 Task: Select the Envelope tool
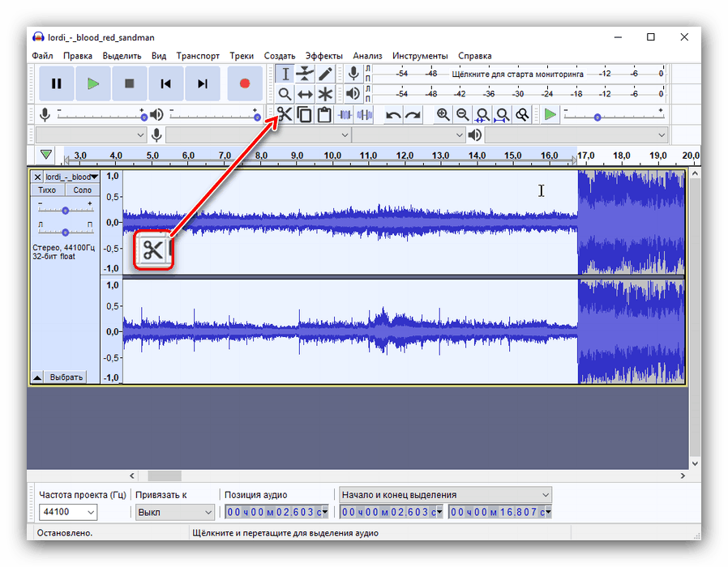[x=305, y=73]
